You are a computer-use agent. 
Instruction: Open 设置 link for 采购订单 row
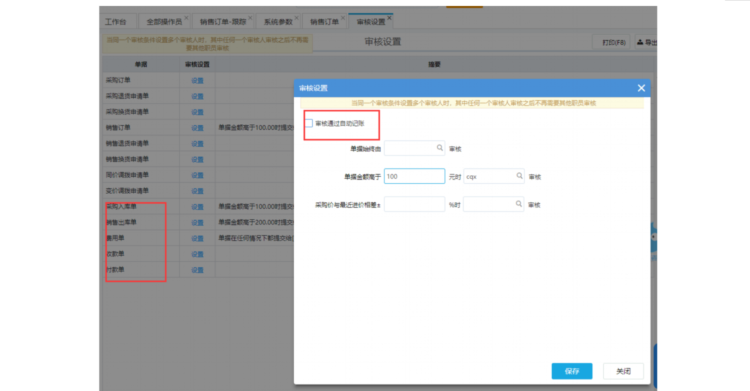tap(198, 80)
